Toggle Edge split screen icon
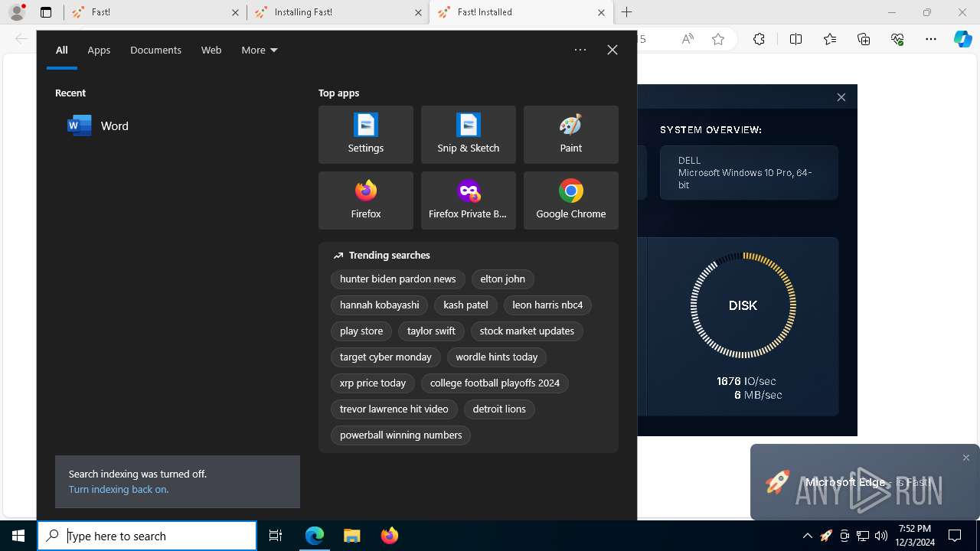 [x=795, y=39]
